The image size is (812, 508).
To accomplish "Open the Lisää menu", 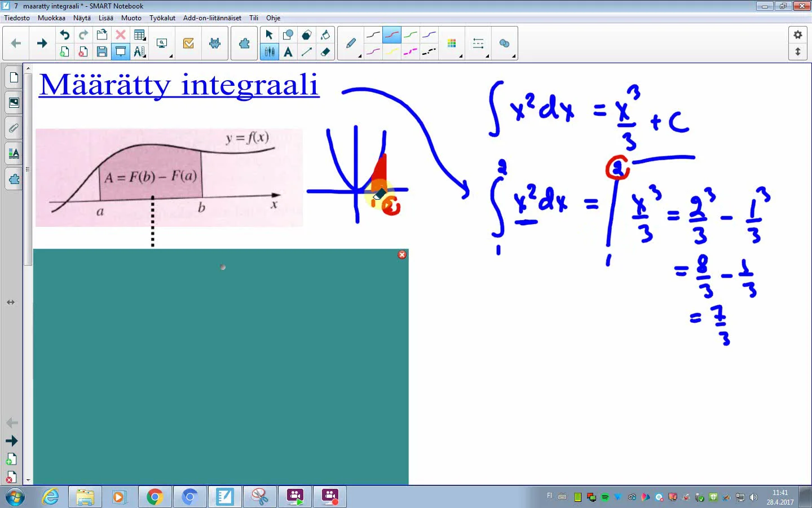I will click(x=106, y=18).
